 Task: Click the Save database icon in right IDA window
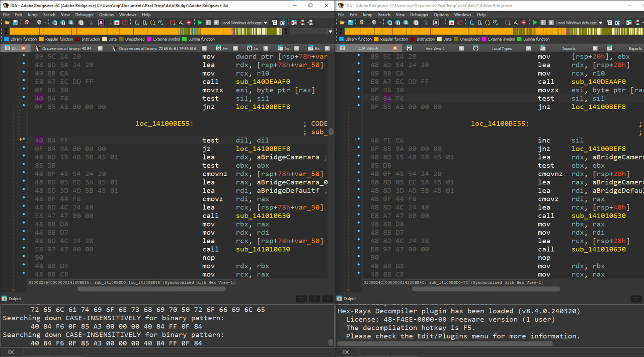[x=350, y=23]
